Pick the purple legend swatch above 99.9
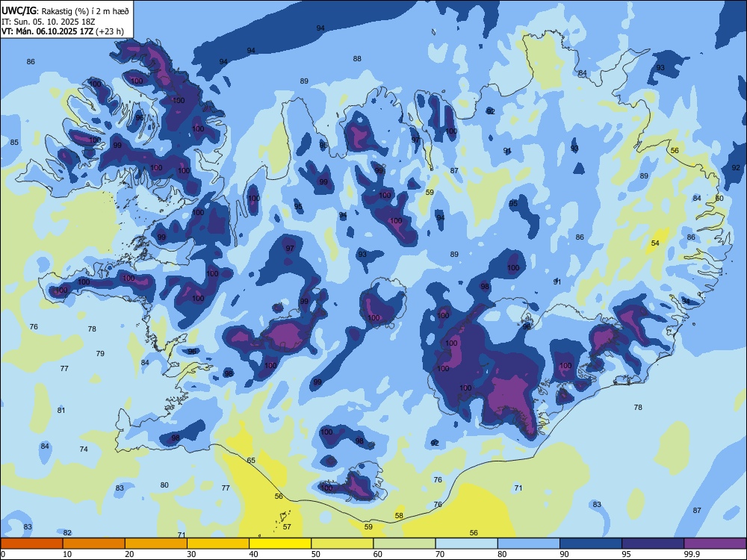747x560 pixels. tap(715, 544)
